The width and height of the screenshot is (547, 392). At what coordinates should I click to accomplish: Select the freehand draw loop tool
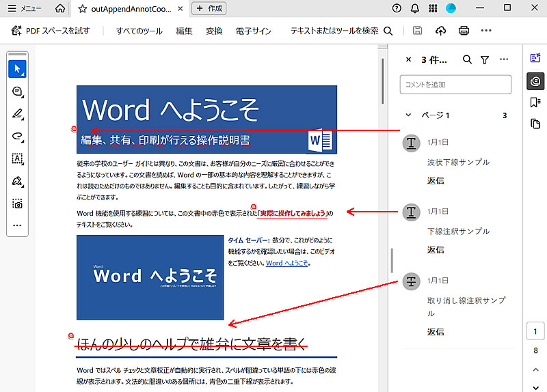pos(17,136)
